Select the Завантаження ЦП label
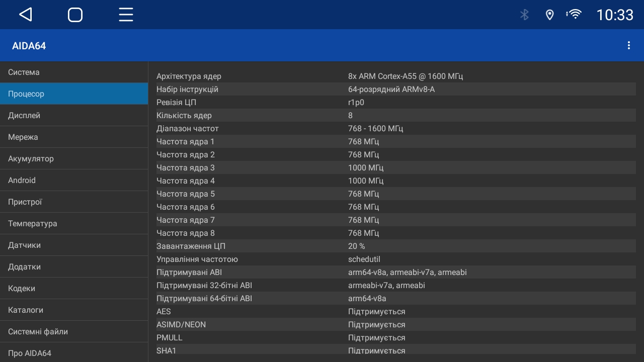 [191, 246]
